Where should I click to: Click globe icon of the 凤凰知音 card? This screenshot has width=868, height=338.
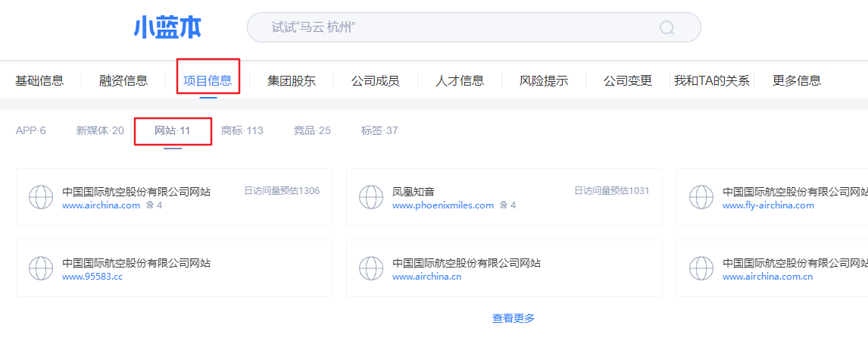[371, 197]
